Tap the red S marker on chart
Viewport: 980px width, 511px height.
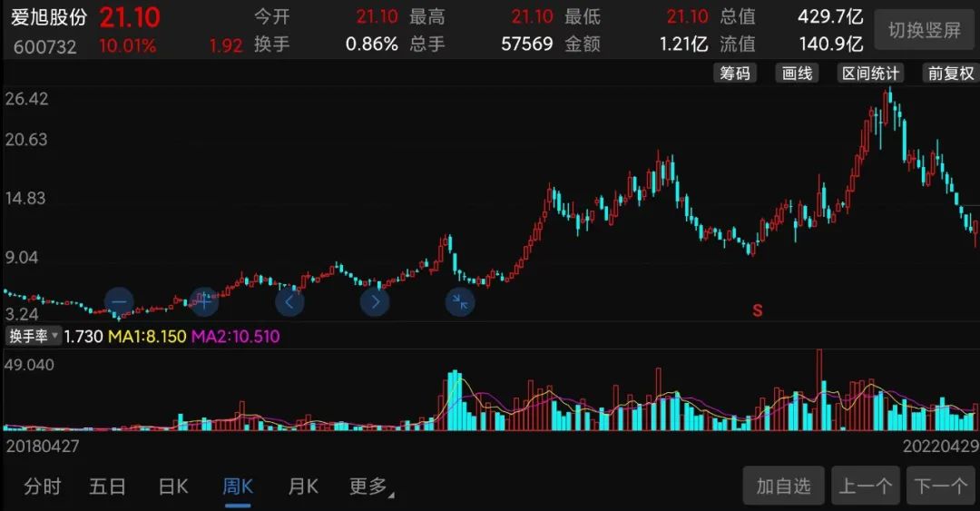[x=758, y=310]
